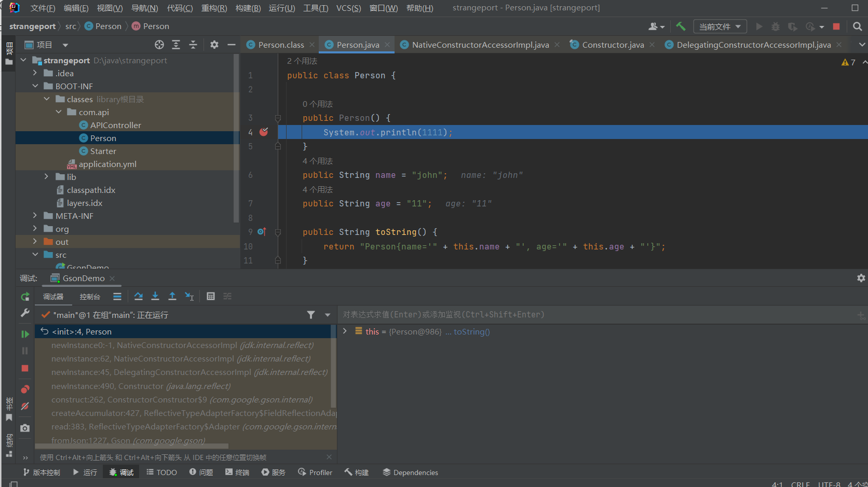Stop the debug session
868x487 pixels.
[x=25, y=368]
